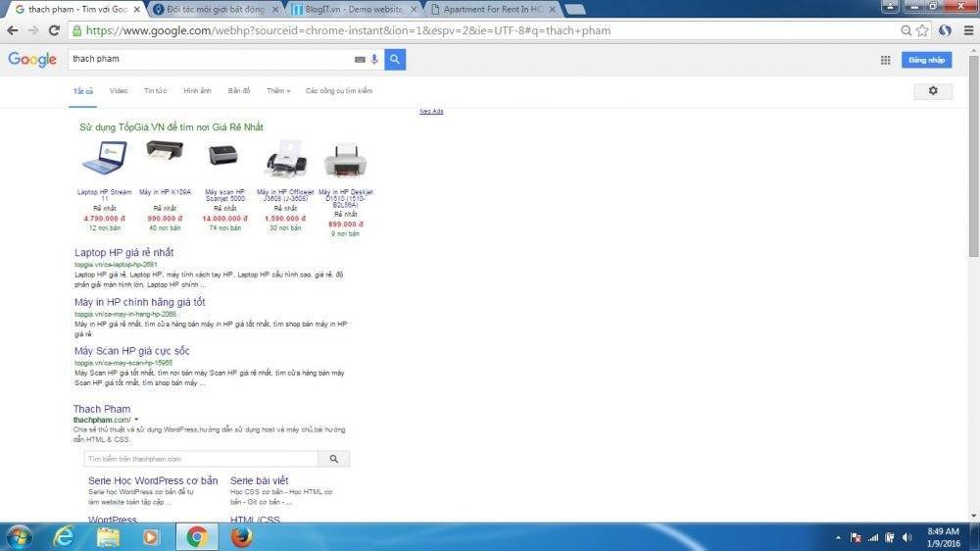Click the Máy scan HP Scanjet 5000 thumbnail
The image size is (980, 551).
click(223, 154)
